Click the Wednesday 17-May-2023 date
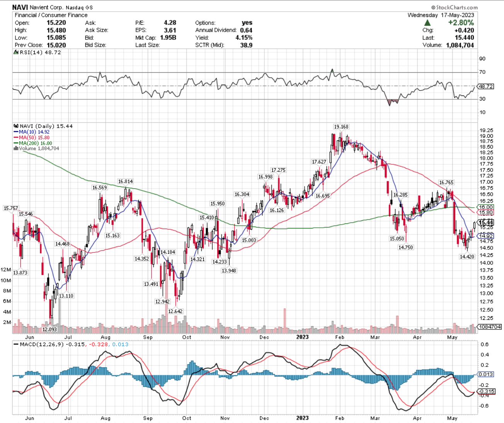 coord(441,15)
